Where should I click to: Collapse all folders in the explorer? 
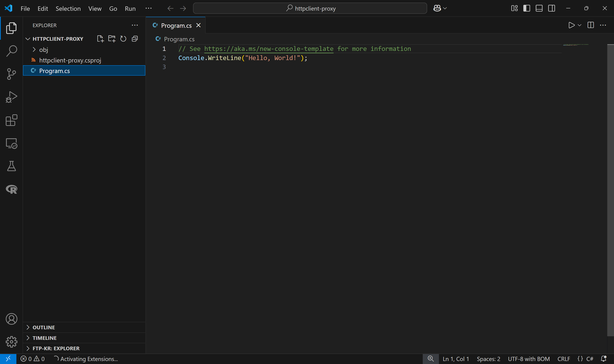(x=135, y=39)
